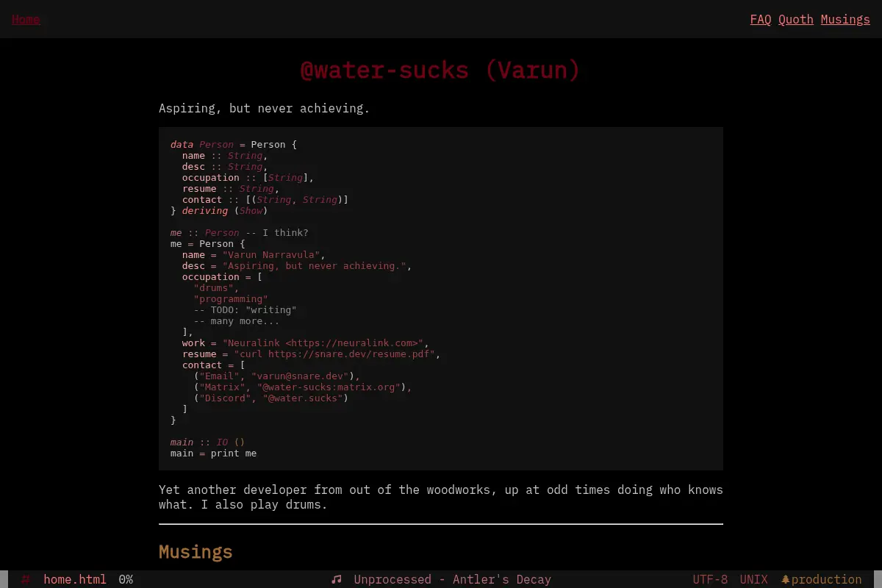882x588 pixels.
Task: Go to the FAQ page
Action: coord(761,19)
